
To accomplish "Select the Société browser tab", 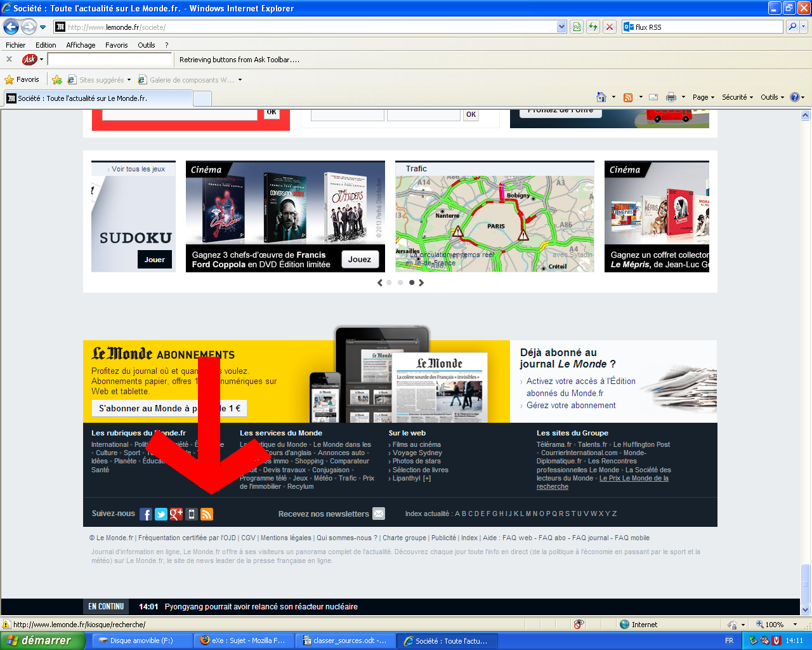I will (x=98, y=98).
